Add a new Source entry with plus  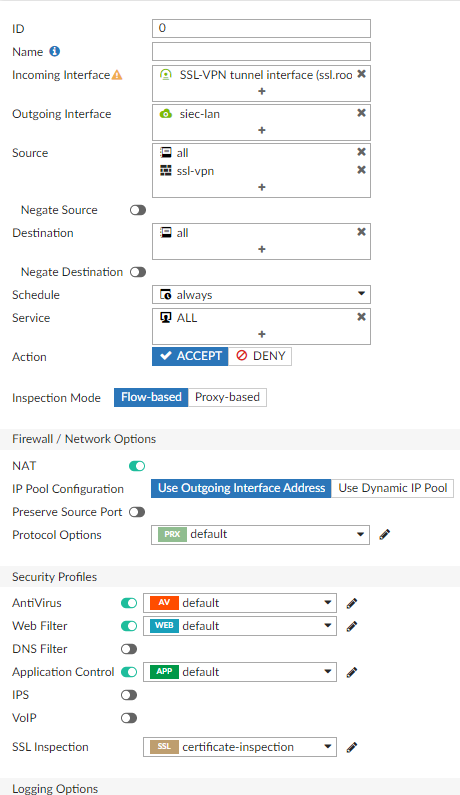(x=262, y=187)
